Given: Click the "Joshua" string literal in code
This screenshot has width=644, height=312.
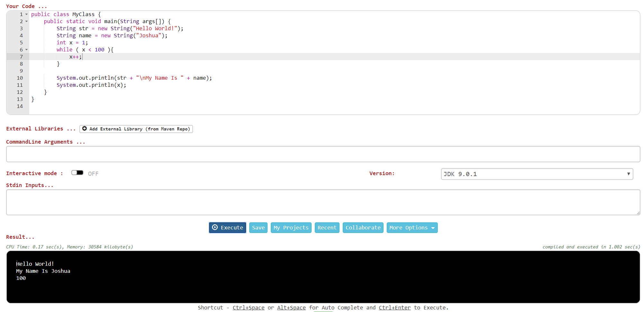Looking at the screenshot, I should (x=149, y=35).
